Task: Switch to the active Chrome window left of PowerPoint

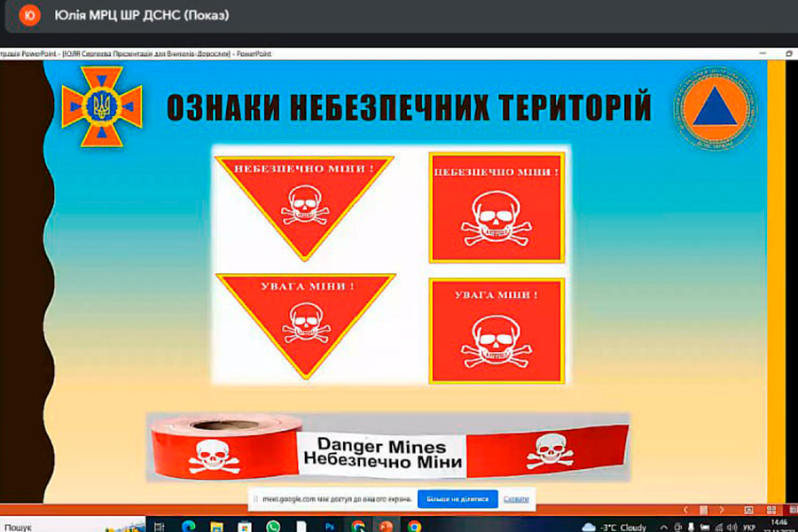Action: 358,527
